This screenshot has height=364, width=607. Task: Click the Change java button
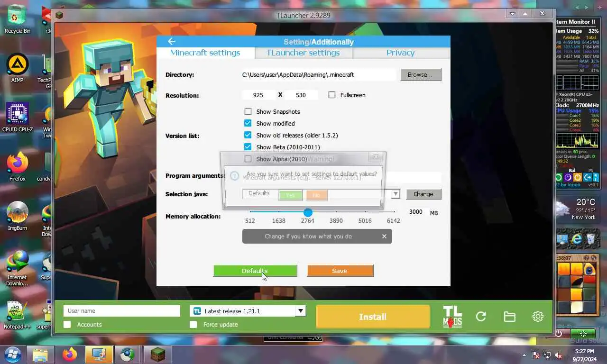coord(423,194)
